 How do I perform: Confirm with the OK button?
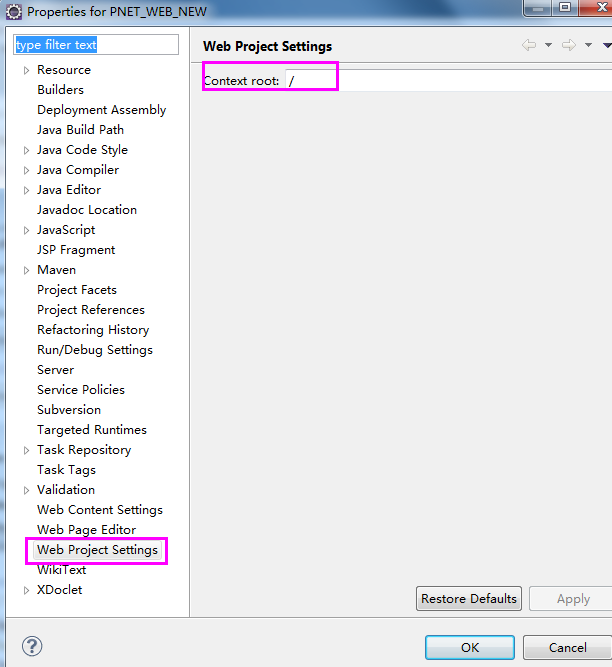[470, 647]
